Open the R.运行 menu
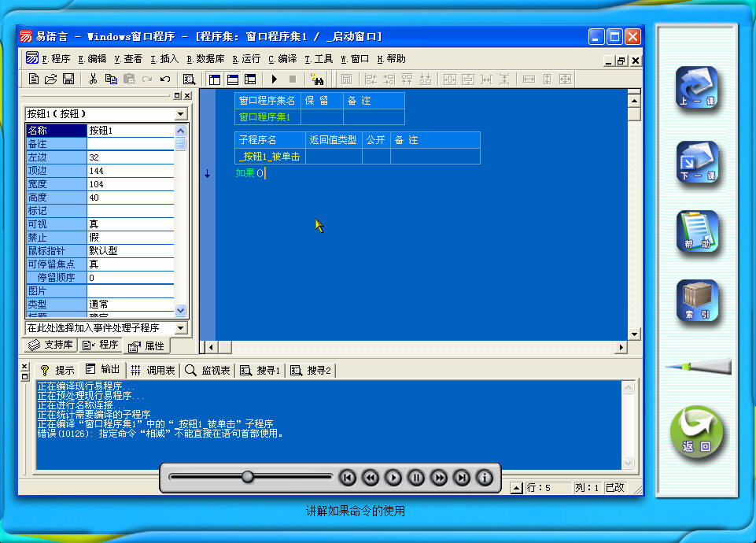Viewport: 756px width, 543px height. coord(246,59)
